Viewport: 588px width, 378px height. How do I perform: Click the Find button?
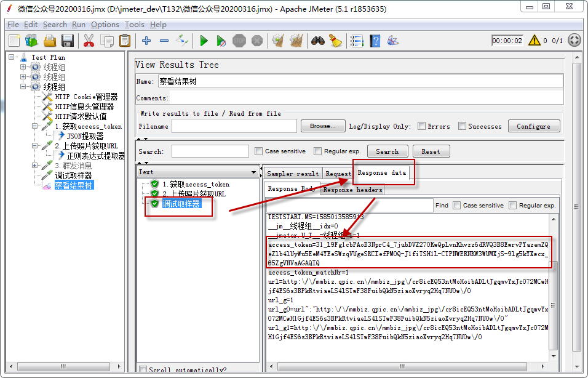coord(442,206)
